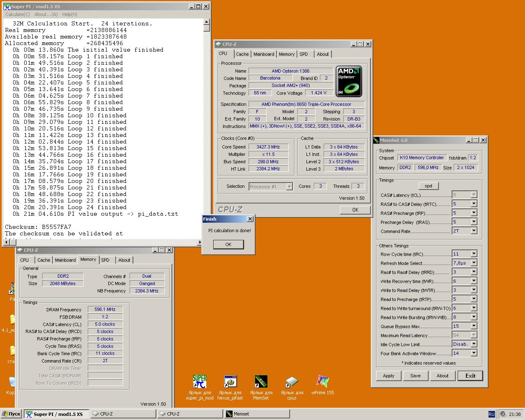Select SPD tab in lower CPU-Z window

(105, 260)
